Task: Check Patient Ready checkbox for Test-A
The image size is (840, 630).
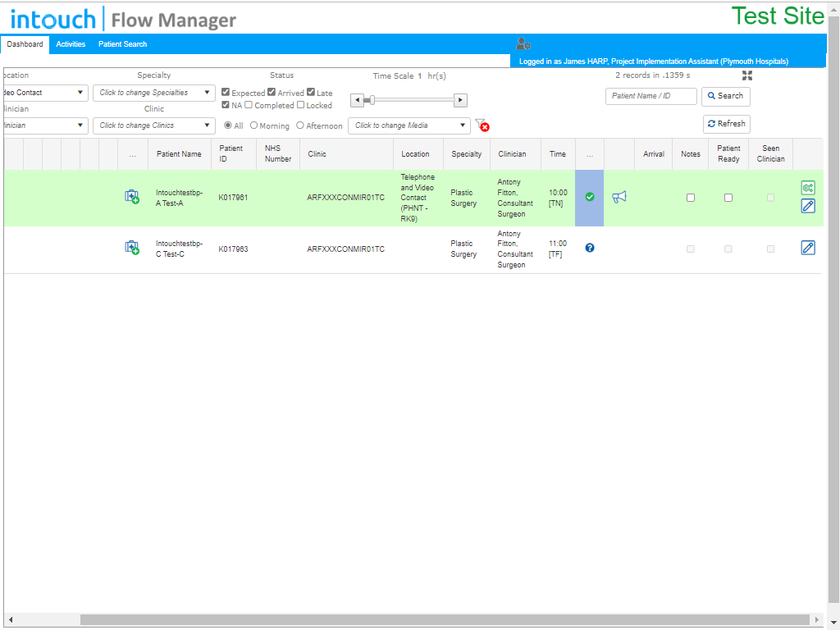Action: coord(728,198)
